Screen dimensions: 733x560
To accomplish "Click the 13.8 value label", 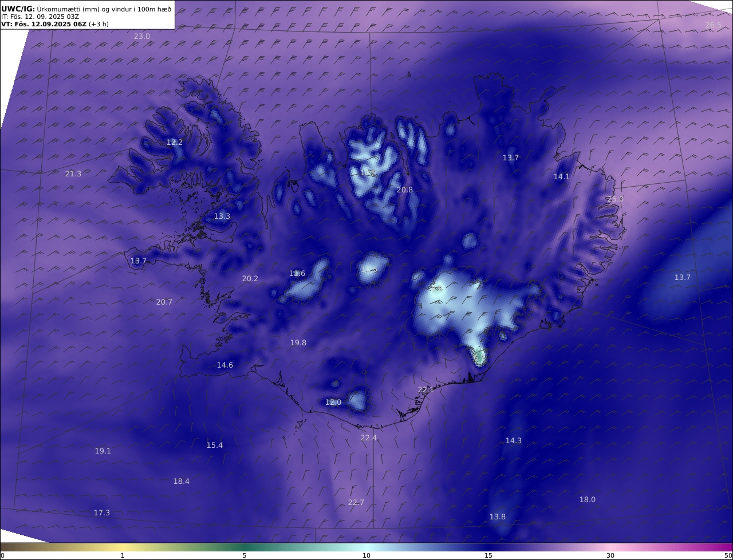I will pyautogui.click(x=498, y=517).
